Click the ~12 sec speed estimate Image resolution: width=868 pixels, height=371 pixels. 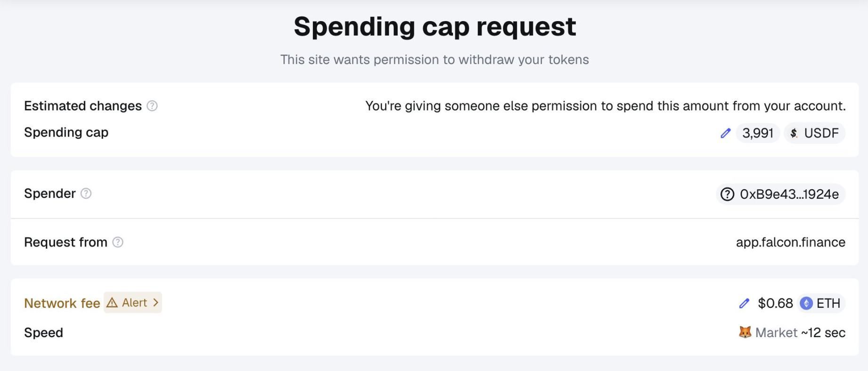(823, 332)
